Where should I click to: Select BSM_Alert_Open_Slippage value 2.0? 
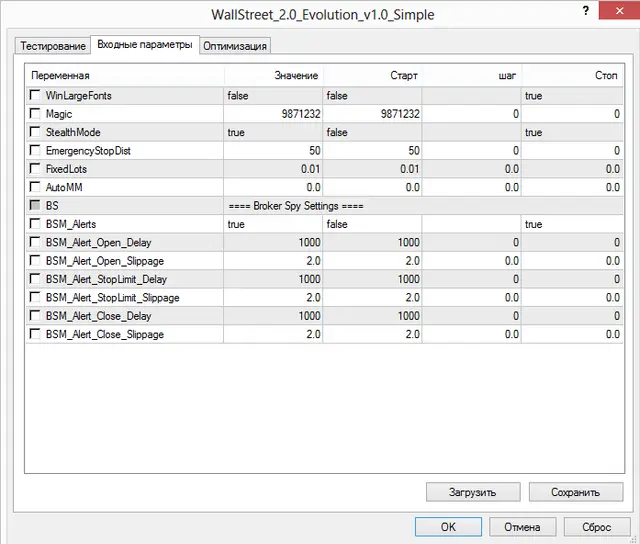click(x=273, y=261)
